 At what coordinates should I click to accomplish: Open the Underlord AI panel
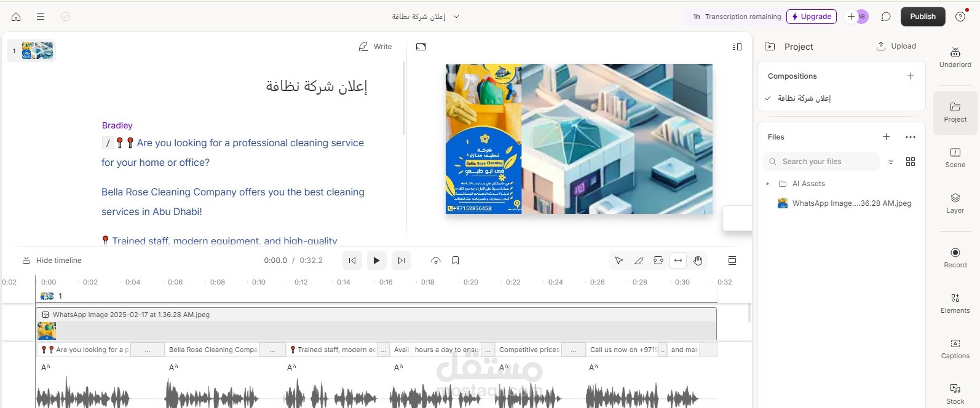(955, 58)
